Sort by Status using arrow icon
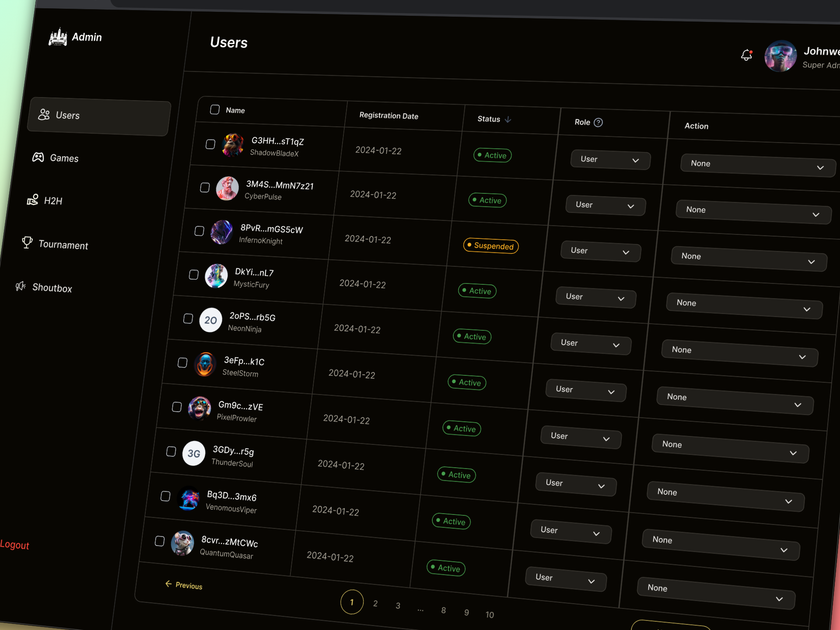The image size is (840, 630). coord(507,119)
